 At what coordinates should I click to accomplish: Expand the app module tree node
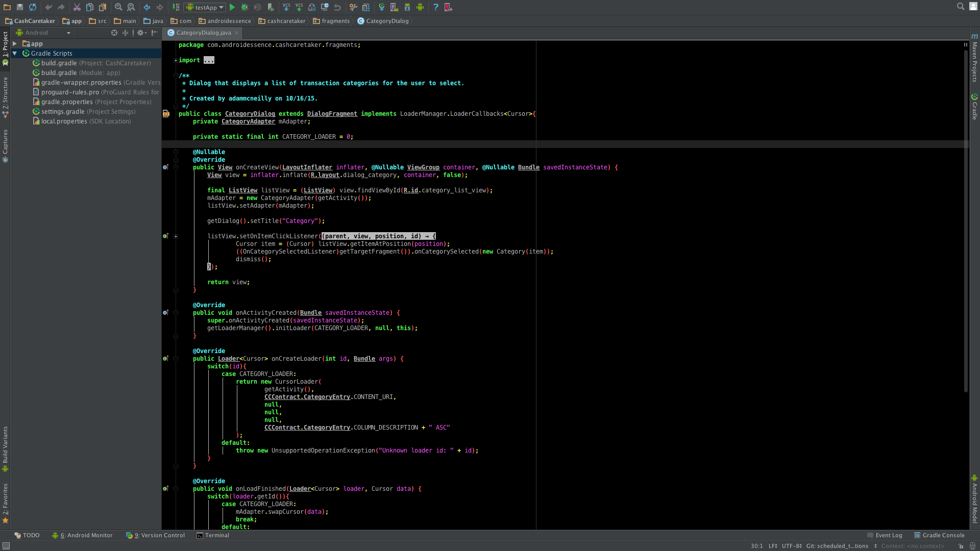(x=15, y=44)
